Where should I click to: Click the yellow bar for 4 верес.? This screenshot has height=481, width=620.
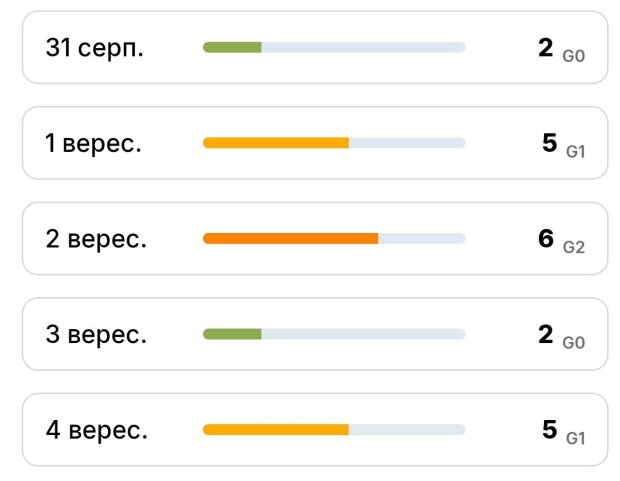click(x=276, y=430)
